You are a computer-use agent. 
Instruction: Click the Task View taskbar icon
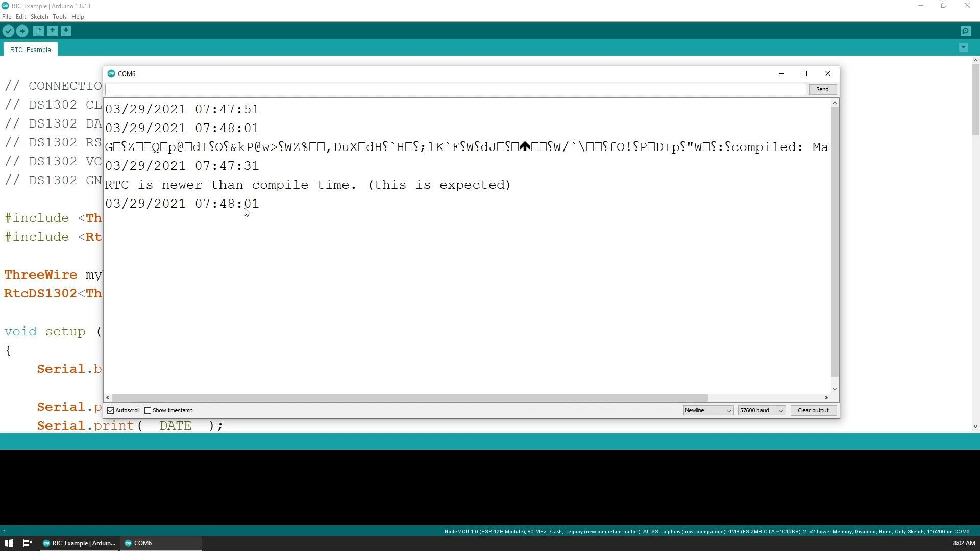[28, 543]
